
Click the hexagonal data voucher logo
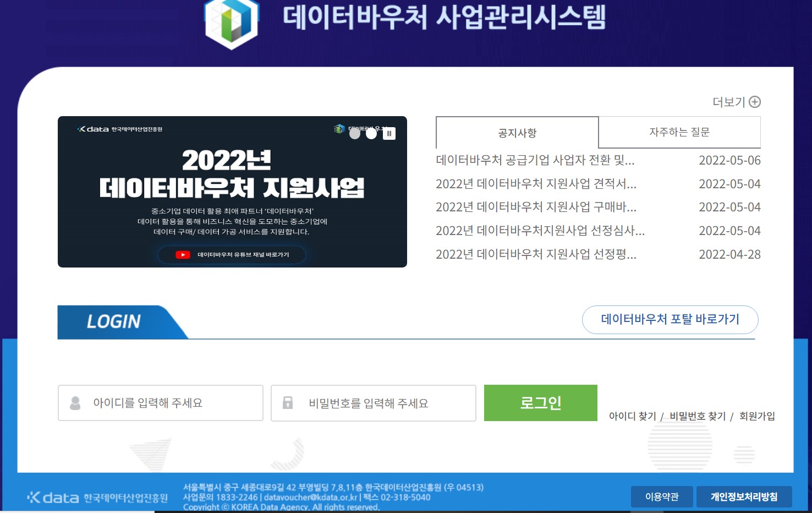tap(232, 23)
